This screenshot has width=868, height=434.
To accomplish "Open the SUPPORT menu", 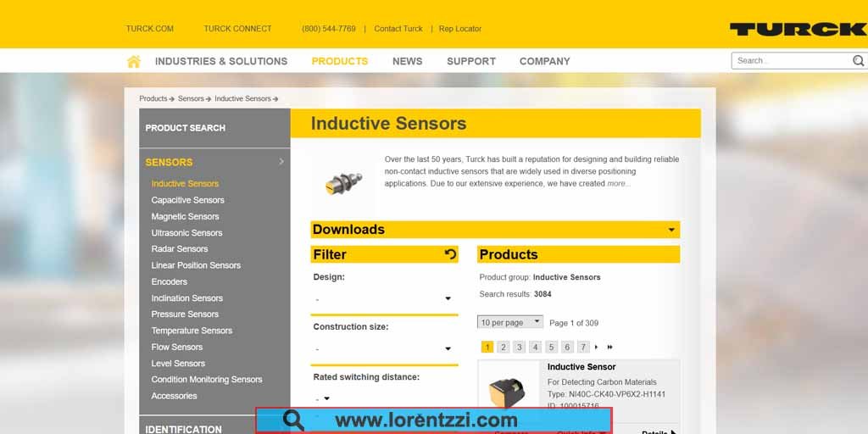I will pyautogui.click(x=471, y=61).
